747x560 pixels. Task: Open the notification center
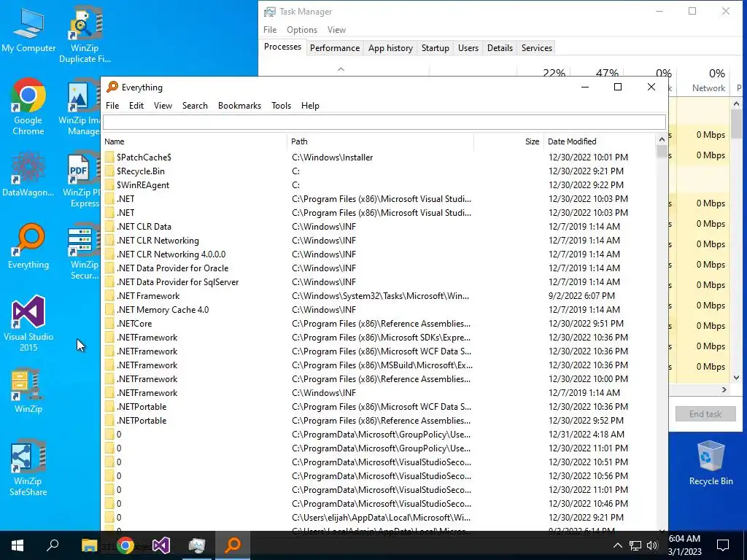(723, 545)
